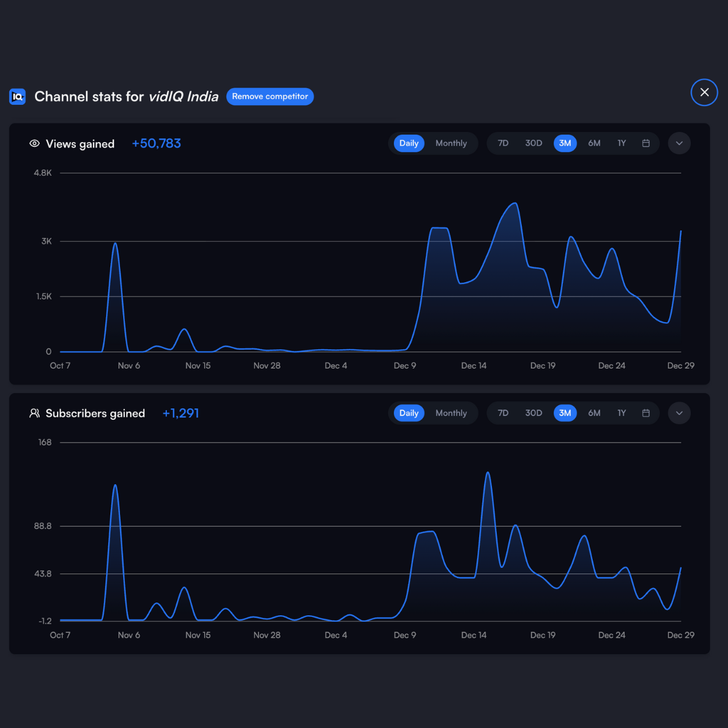Click the +1,291 subscribers total

[181, 413]
